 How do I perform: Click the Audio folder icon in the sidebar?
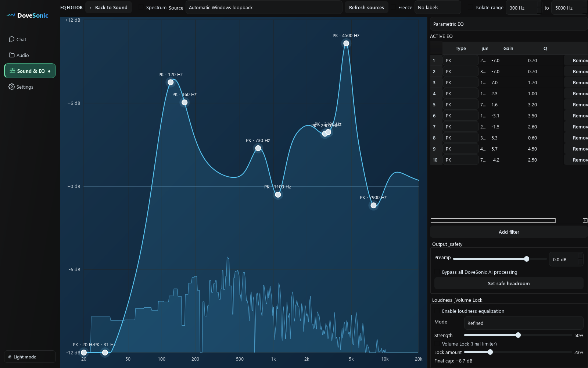pyautogui.click(x=12, y=55)
